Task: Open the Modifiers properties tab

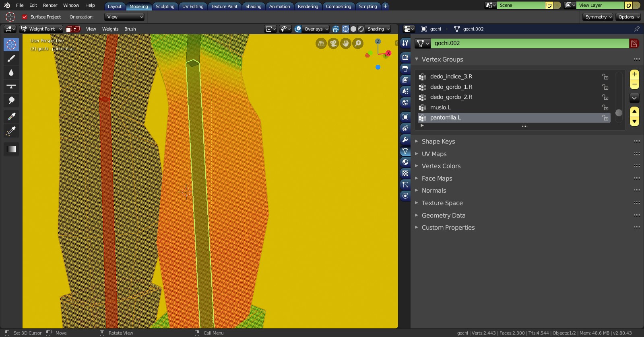Action: 405,140
